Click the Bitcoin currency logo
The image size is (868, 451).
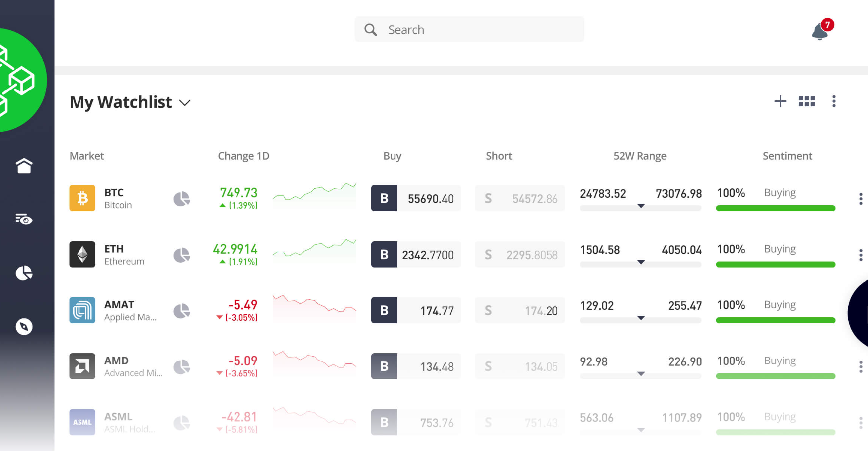tap(82, 198)
